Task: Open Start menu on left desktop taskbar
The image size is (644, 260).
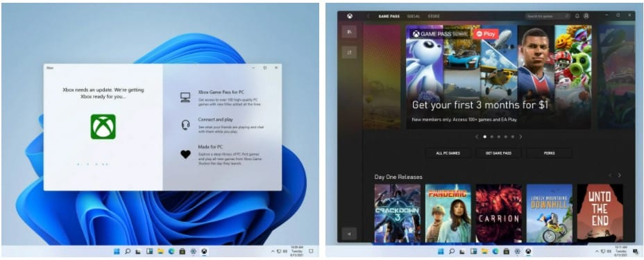Action: click(x=117, y=252)
